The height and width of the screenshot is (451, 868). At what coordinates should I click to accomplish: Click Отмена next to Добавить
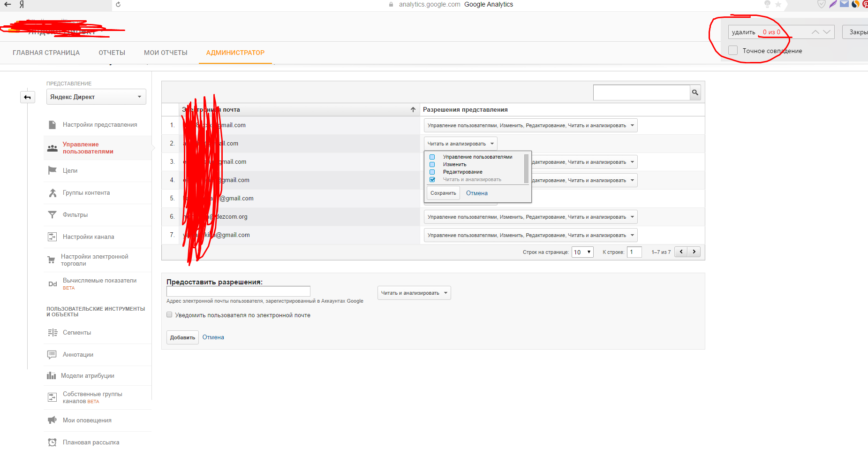point(213,337)
